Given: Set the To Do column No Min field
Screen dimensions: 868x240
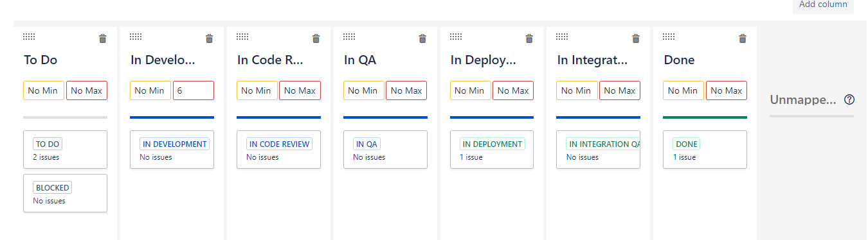Looking at the screenshot, I should pos(44,90).
